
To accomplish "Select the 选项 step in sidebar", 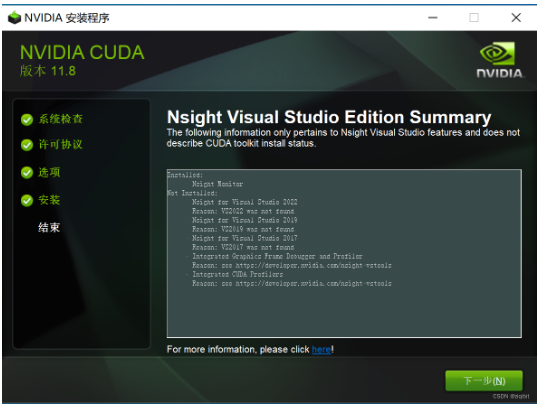I will click(x=49, y=172).
